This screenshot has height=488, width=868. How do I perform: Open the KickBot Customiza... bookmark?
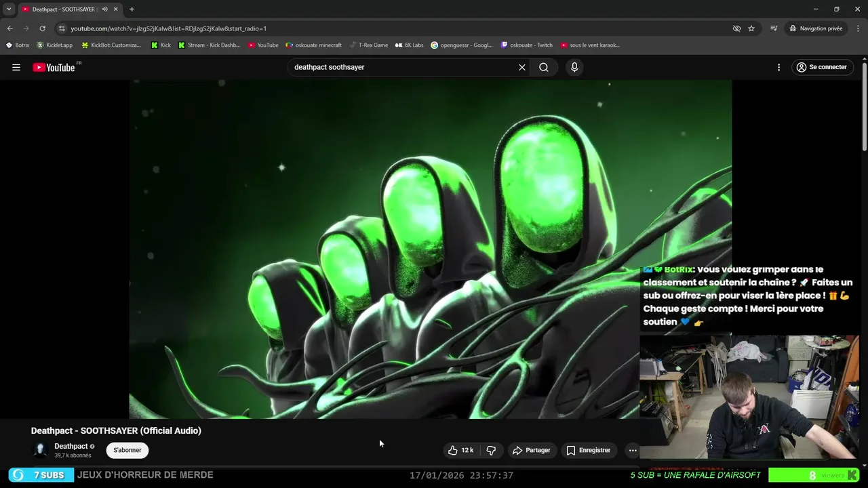coord(111,45)
